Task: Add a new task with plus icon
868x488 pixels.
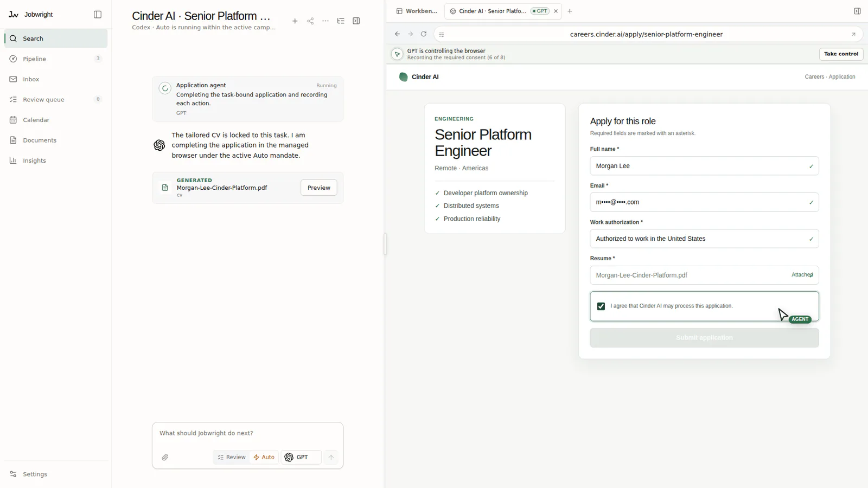Action: coord(295,21)
